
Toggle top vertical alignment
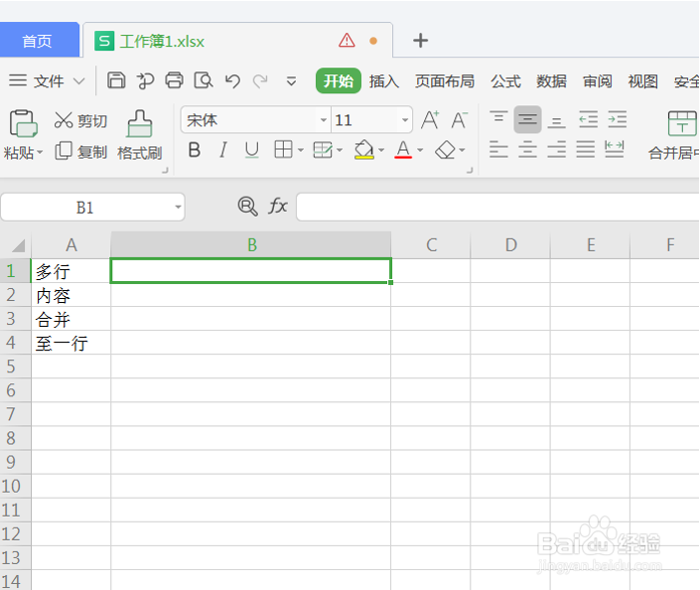(x=498, y=119)
